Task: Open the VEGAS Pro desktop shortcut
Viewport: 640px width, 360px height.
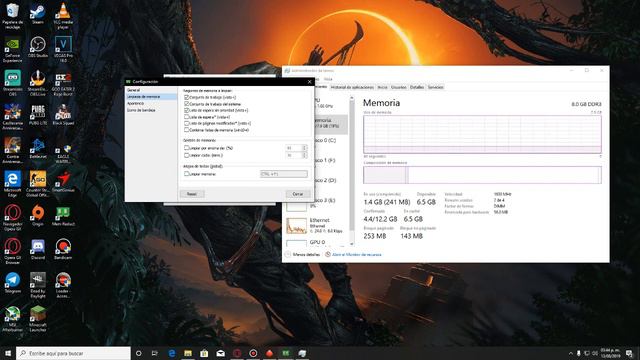Action: pos(63,49)
